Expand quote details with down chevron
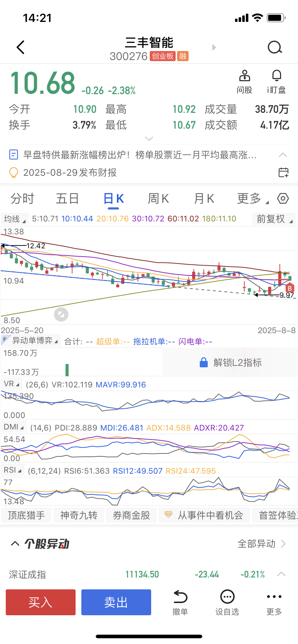This screenshot has height=644, width=298. (149, 138)
